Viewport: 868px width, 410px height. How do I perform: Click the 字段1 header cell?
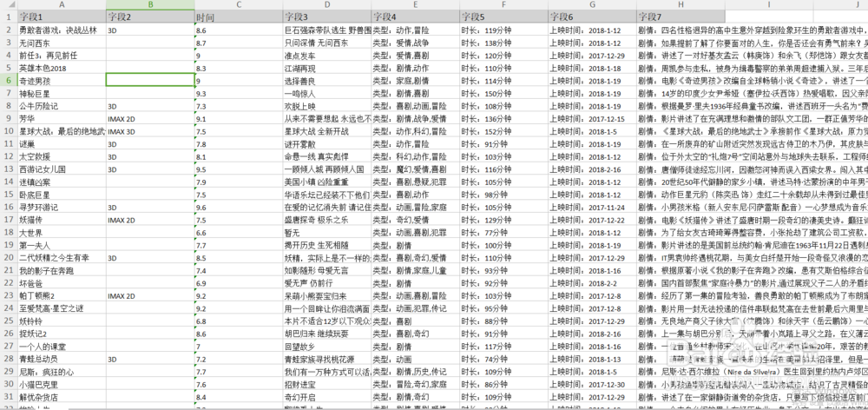click(x=62, y=17)
